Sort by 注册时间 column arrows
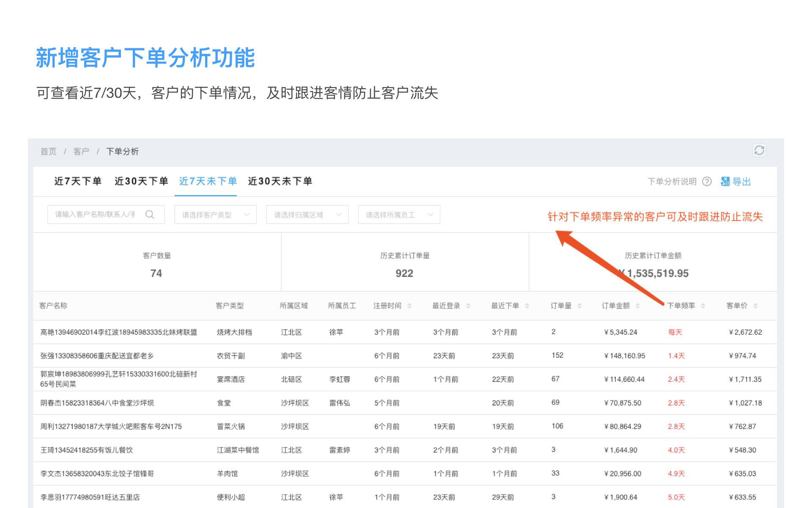Screen dimensions: 812x508 tap(409, 306)
